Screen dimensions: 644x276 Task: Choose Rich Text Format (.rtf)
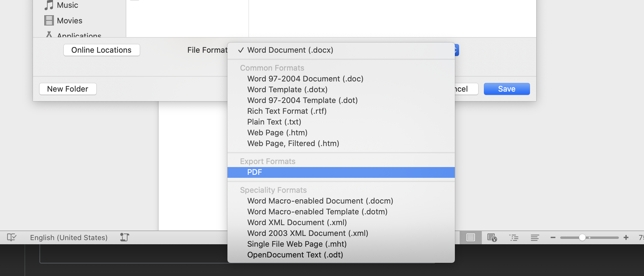coord(341,111)
